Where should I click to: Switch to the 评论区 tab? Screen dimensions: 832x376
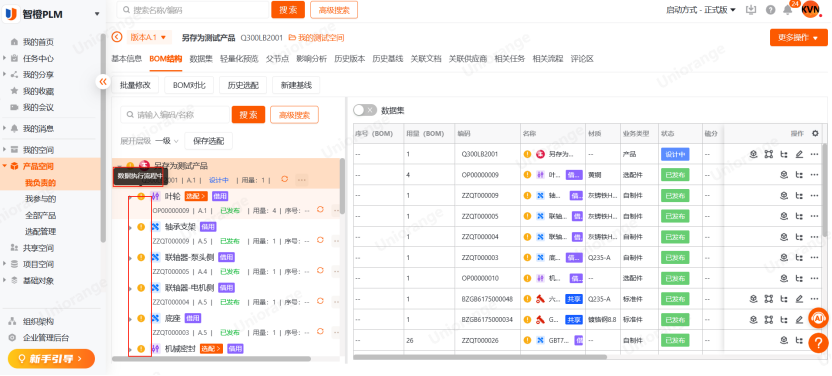pyautogui.click(x=582, y=59)
